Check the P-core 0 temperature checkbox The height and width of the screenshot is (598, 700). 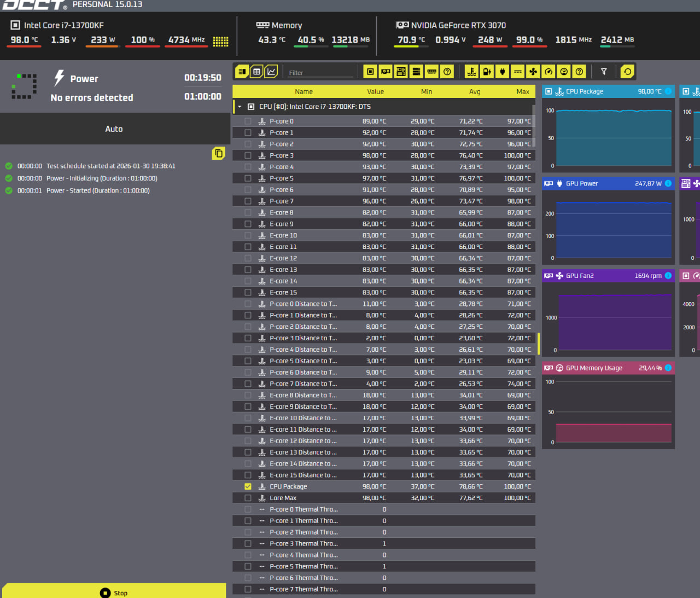[248, 121]
